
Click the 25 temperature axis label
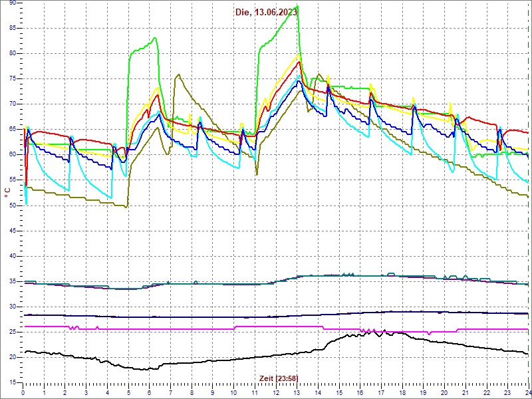[x=12, y=332]
